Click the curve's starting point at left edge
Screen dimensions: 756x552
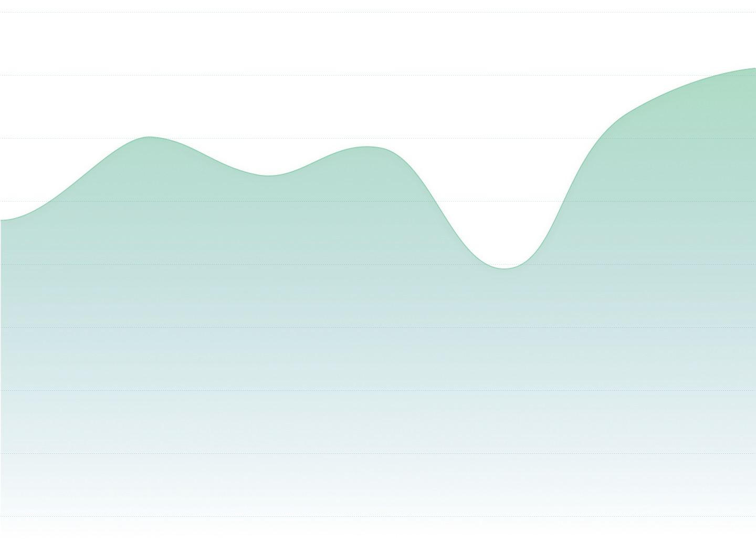tap(3, 215)
